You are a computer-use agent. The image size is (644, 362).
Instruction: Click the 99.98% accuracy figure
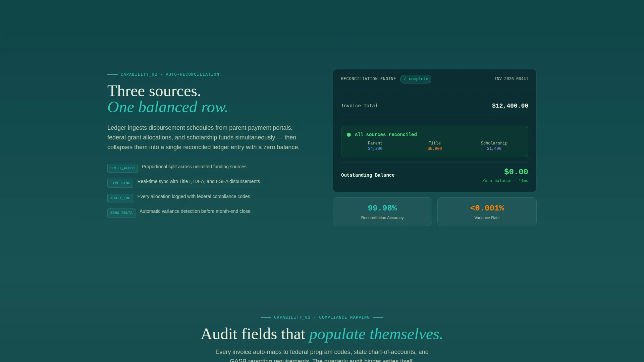point(382,208)
